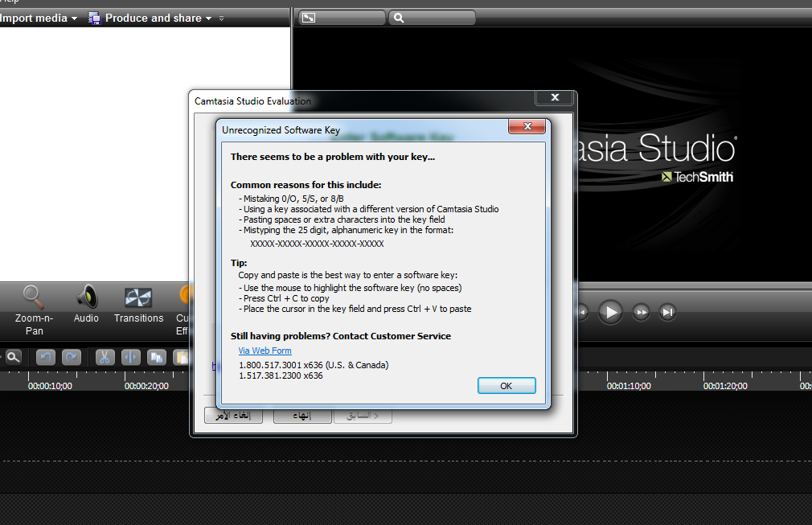Click the magnifier icon above the preview

click(399, 18)
